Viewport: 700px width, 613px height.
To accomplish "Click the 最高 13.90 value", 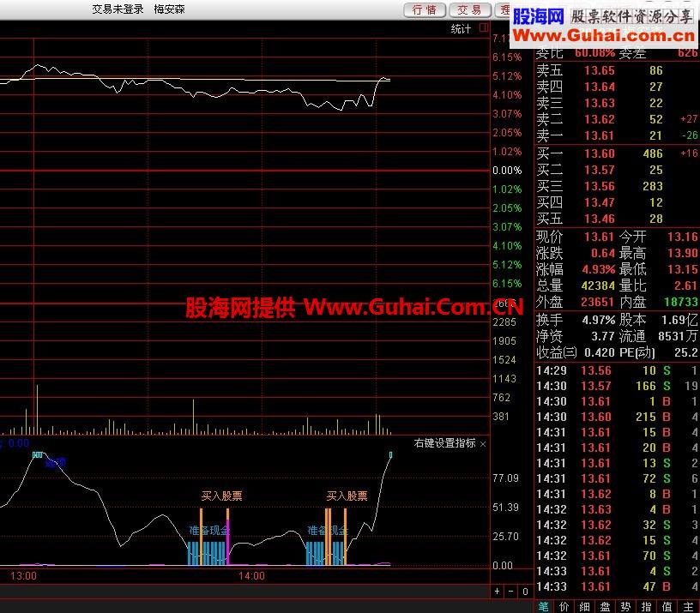I will 683,254.
